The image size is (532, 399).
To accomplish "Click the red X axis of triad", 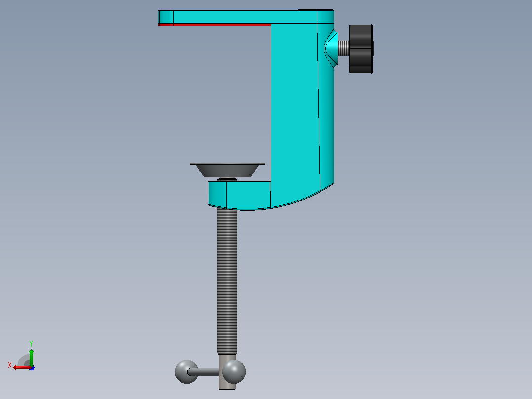I will tap(22, 368).
